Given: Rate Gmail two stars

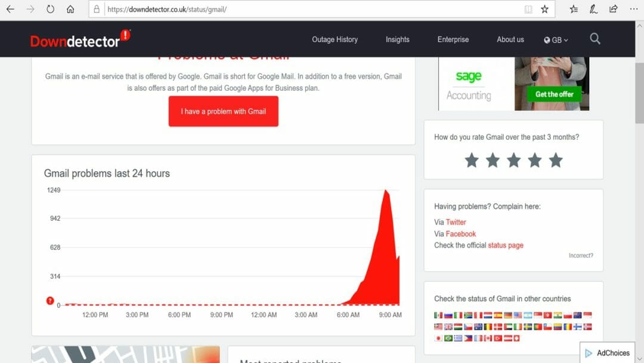Looking at the screenshot, I should tap(493, 160).
